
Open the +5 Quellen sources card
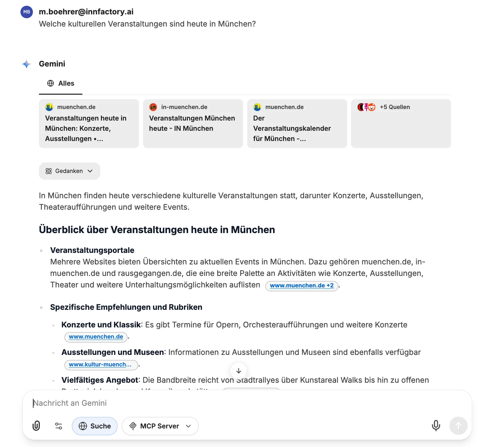(x=401, y=123)
